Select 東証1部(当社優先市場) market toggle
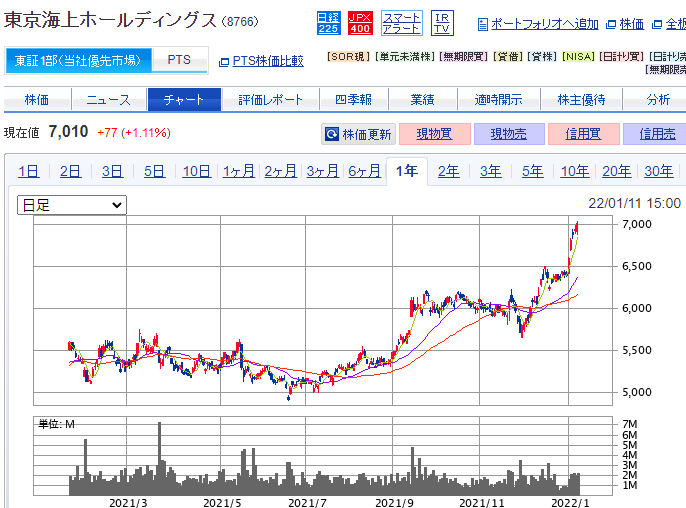 [x=78, y=60]
